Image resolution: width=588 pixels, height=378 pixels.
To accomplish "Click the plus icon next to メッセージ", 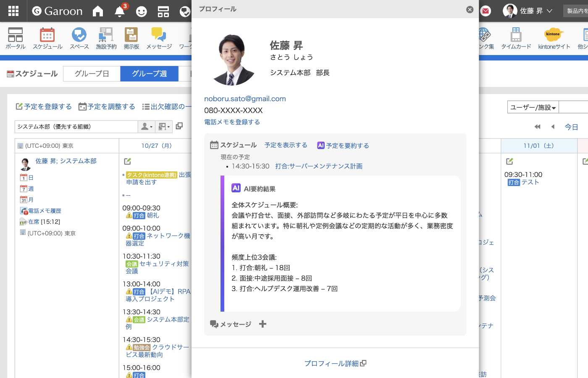I will pyautogui.click(x=263, y=324).
